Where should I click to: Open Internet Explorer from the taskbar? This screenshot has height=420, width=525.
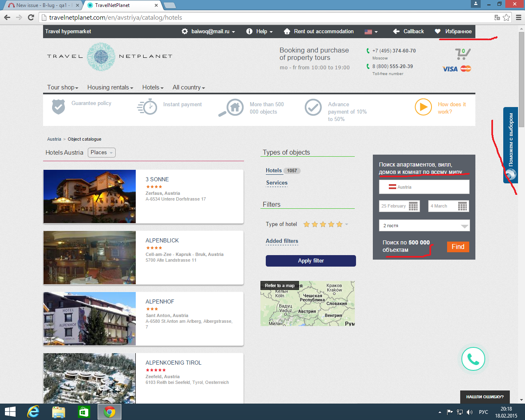click(33, 412)
